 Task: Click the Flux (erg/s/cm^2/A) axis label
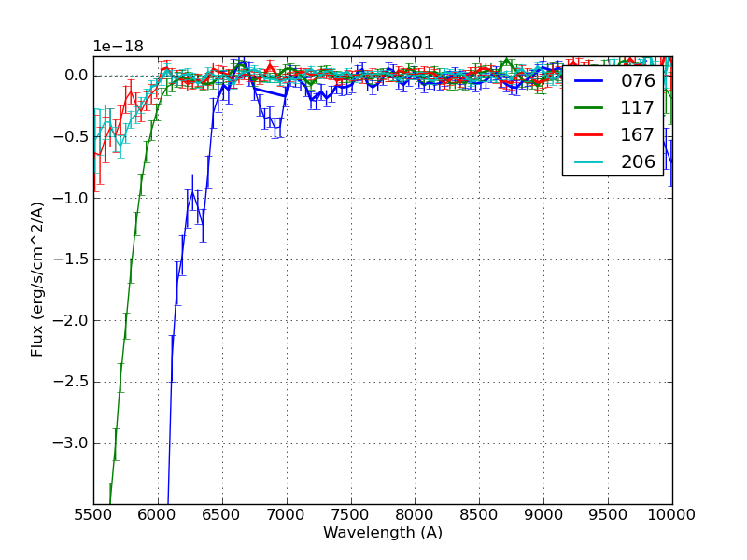38,278
